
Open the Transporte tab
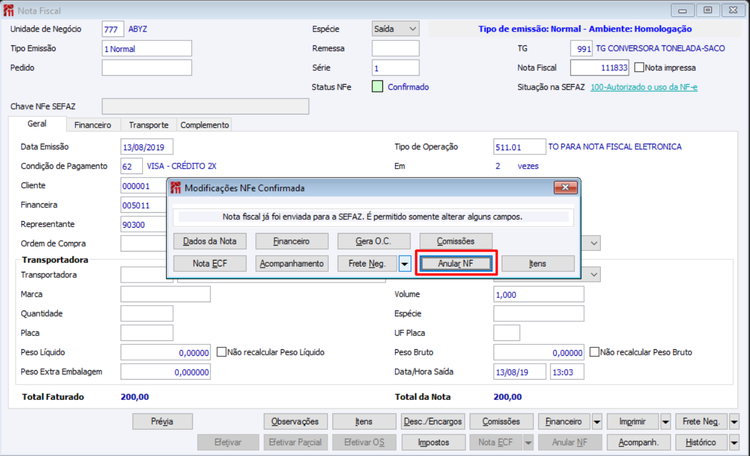(149, 125)
